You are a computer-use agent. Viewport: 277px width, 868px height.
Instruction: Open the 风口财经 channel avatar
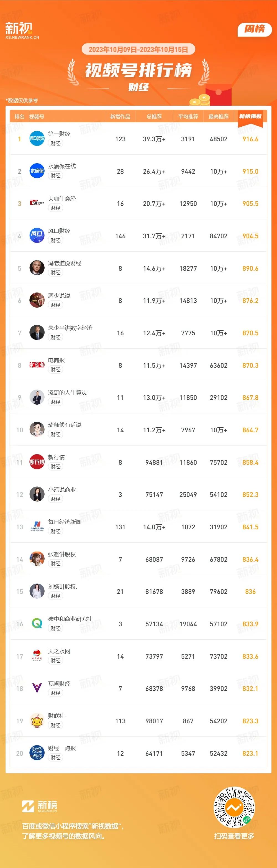coord(37,236)
